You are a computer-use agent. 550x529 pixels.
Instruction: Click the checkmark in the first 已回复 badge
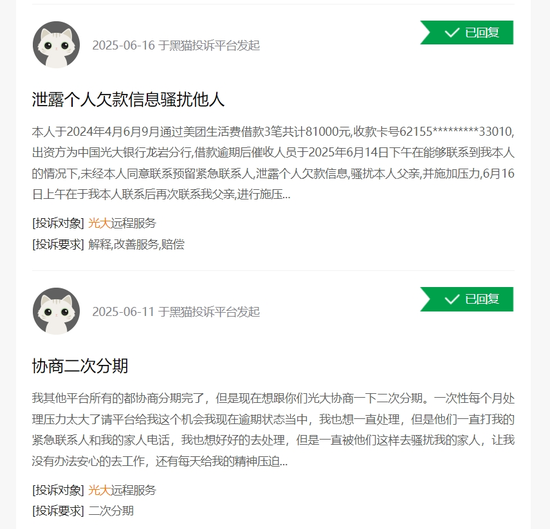point(452,33)
